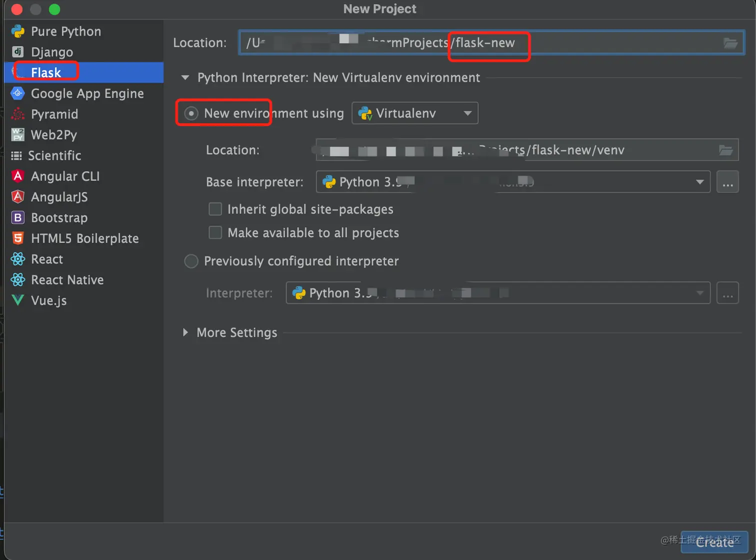Click the 'Scientific' label text
This screenshot has width=756, height=560.
click(x=54, y=156)
